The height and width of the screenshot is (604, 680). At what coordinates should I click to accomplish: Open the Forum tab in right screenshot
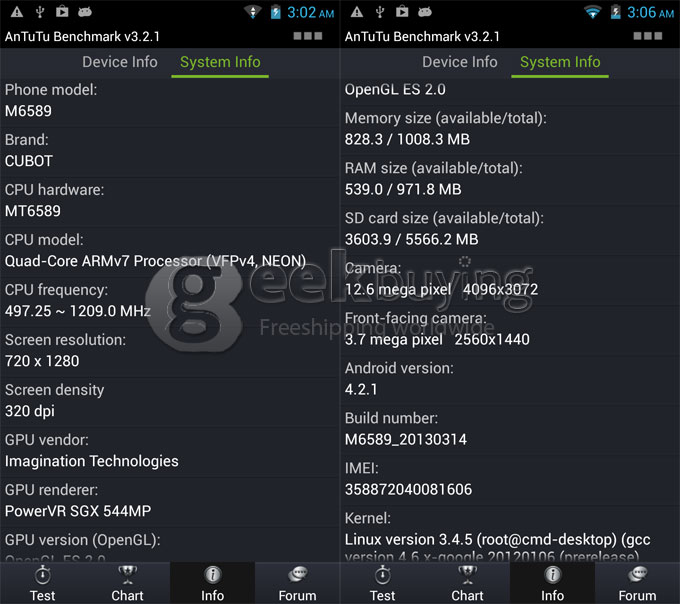tap(638, 583)
